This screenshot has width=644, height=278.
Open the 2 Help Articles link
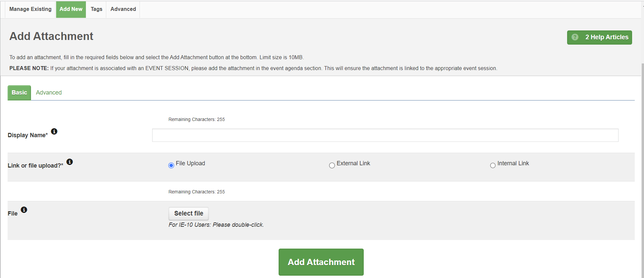point(607,37)
